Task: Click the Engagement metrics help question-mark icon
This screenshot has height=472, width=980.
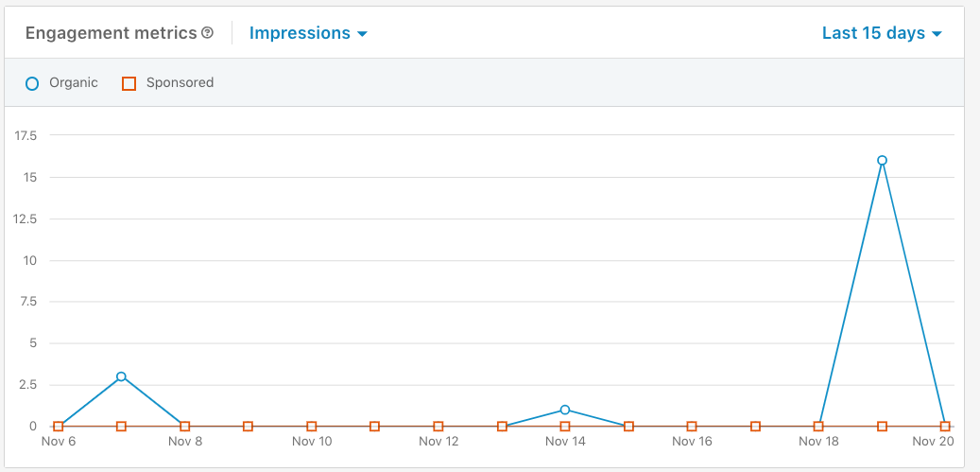Action: [x=207, y=33]
